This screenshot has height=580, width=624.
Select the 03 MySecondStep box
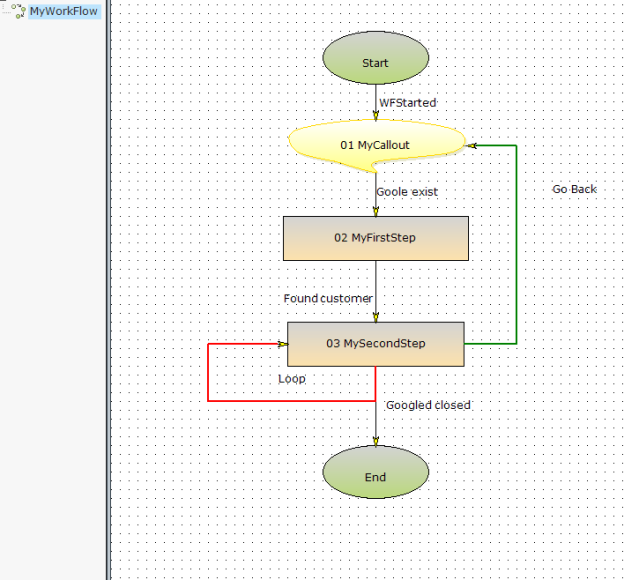375,344
